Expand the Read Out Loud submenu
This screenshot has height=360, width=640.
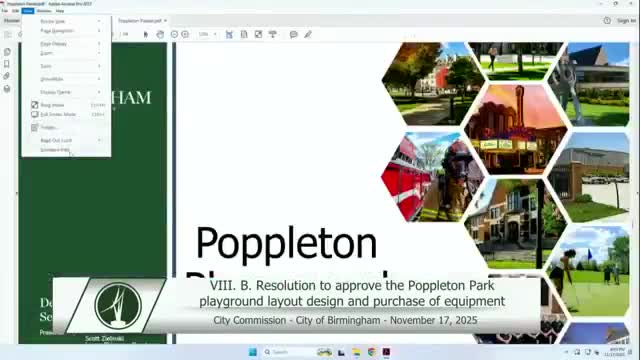click(x=66, y=140)
